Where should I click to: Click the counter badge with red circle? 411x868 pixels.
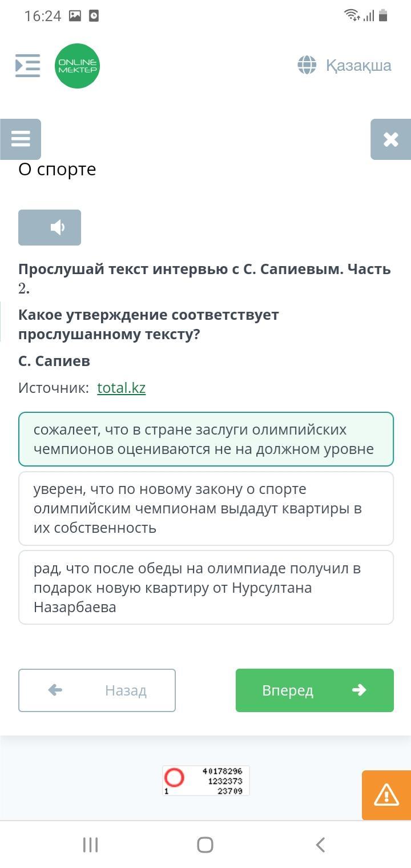(205, 781)
